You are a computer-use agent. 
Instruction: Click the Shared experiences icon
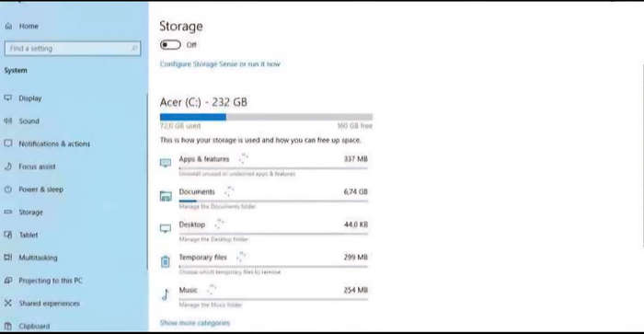[8, 304]
